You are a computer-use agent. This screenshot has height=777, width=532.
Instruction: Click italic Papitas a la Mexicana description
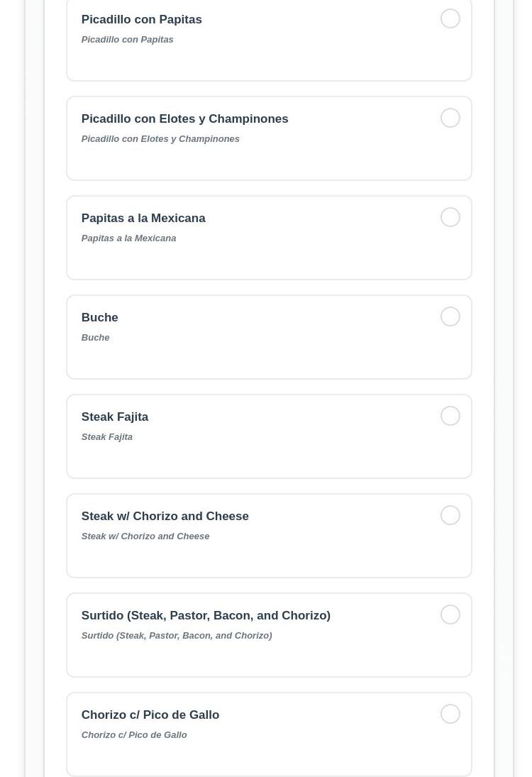click(129, 238)
